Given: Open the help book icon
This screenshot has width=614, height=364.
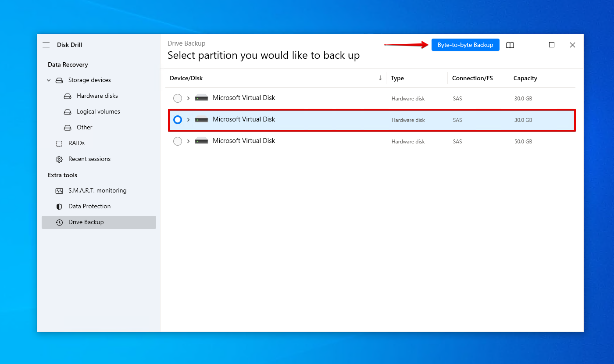Looking at the screenshot, I should (510, 45).
